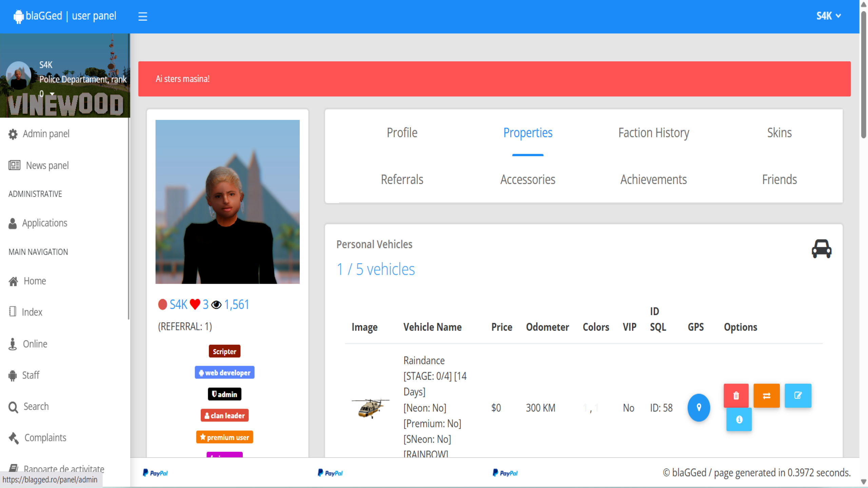Image resolution: width=868 pixels, height=488 pixels.
Task: Switch to the Faction History tab
Action: [653, 133]
